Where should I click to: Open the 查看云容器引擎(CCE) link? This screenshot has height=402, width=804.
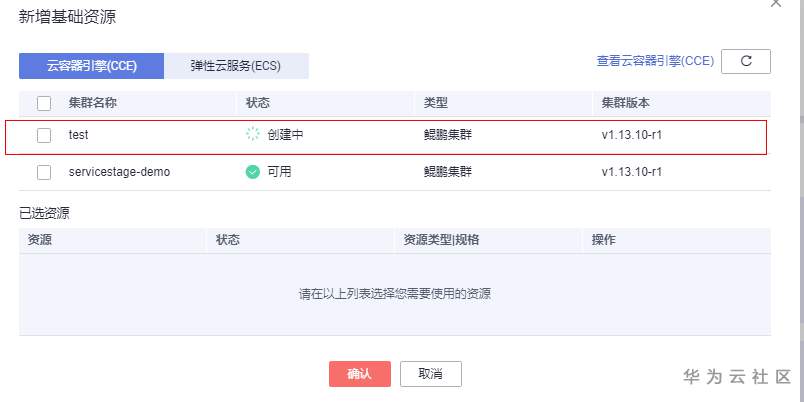(655, 61)
